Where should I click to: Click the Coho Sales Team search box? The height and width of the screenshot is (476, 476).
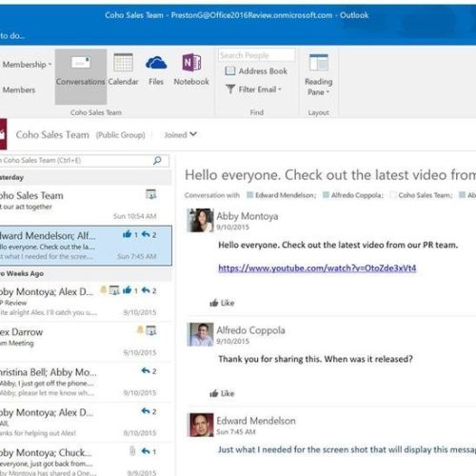coord(84,161)
